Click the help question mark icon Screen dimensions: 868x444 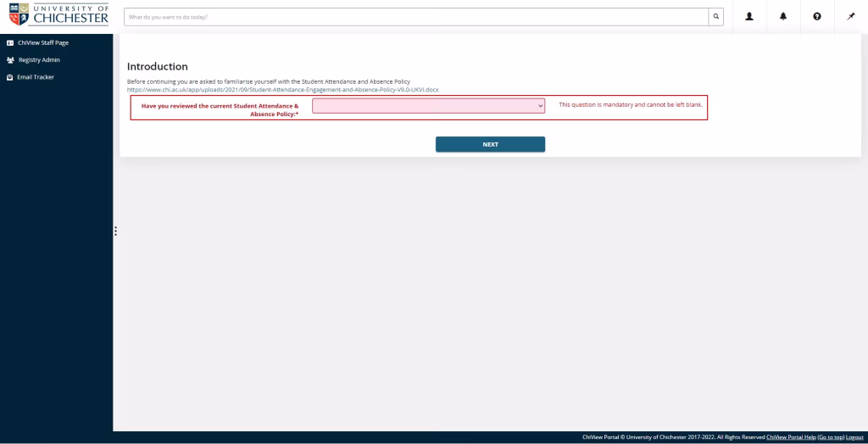tap(817, 17)
